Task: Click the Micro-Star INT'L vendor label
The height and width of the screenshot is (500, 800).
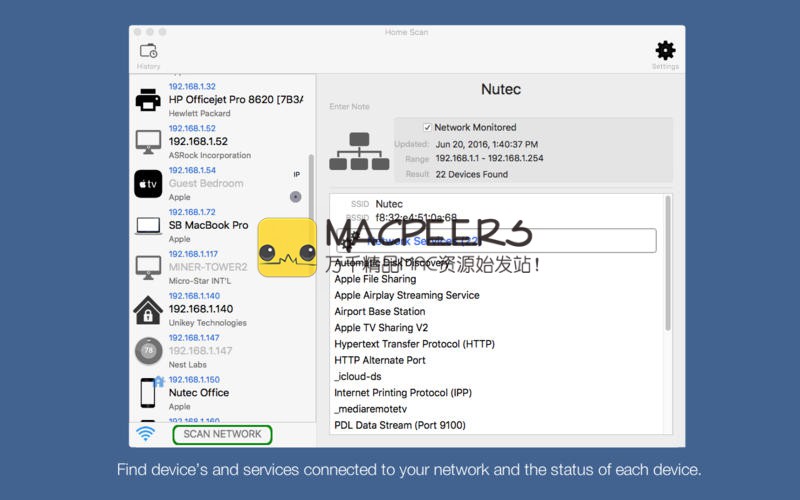Action: (x=200, y=281)
